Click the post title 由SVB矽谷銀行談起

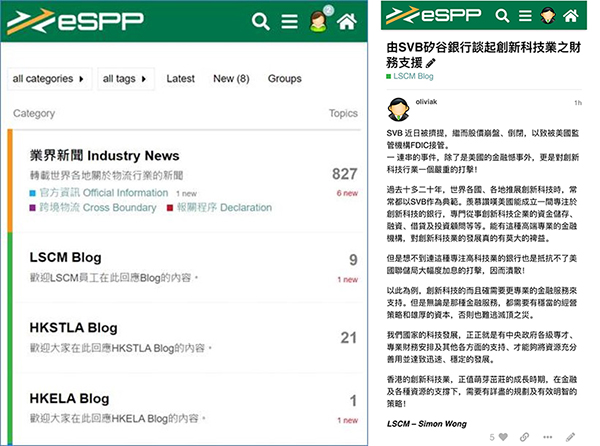pyautogui.click(x=483, y=54)
